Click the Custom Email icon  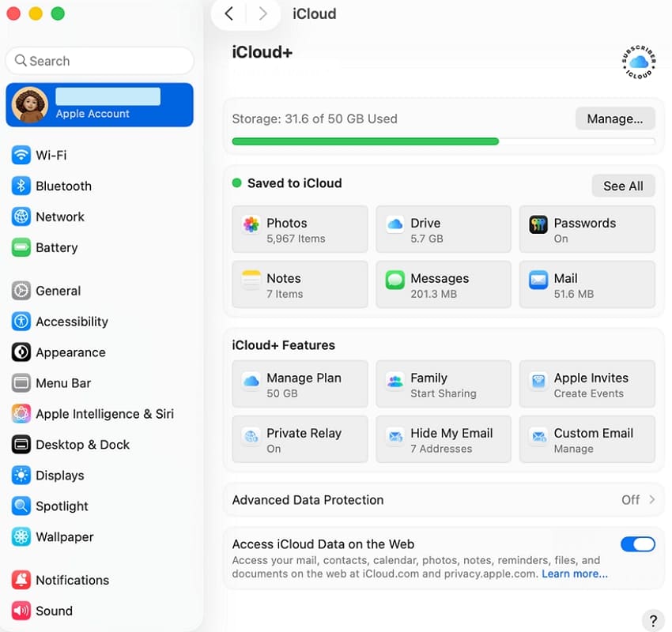tap(538, 436)
